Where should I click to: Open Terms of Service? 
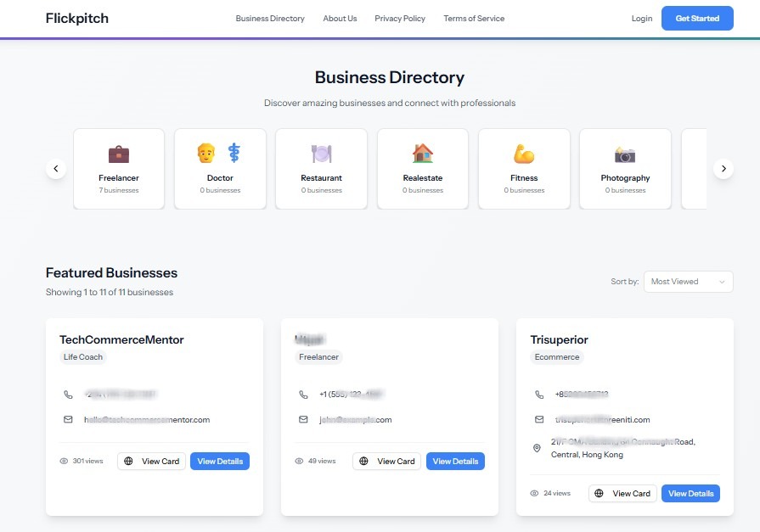coord(474,19)
